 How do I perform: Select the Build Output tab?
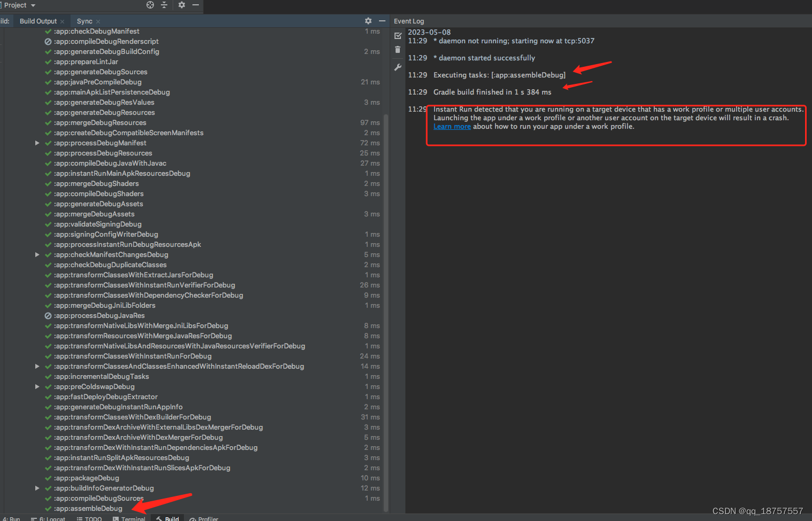click(x=40, y=21)
